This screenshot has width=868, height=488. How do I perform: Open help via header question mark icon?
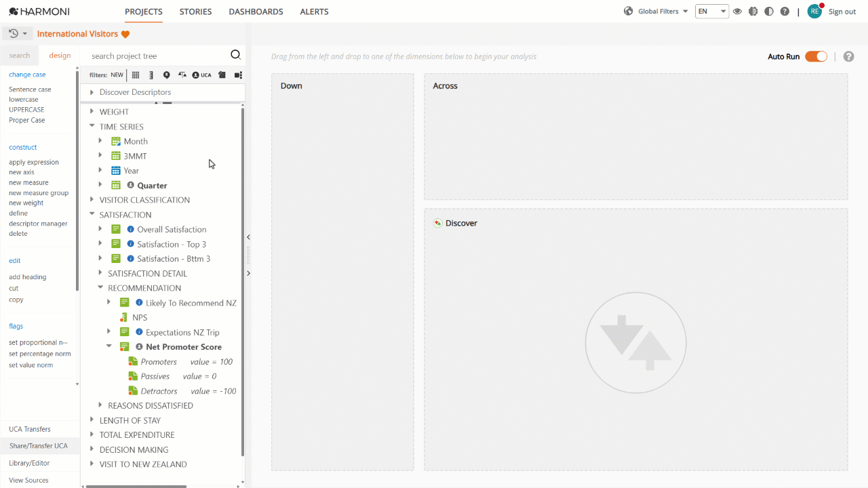point(785,12)
